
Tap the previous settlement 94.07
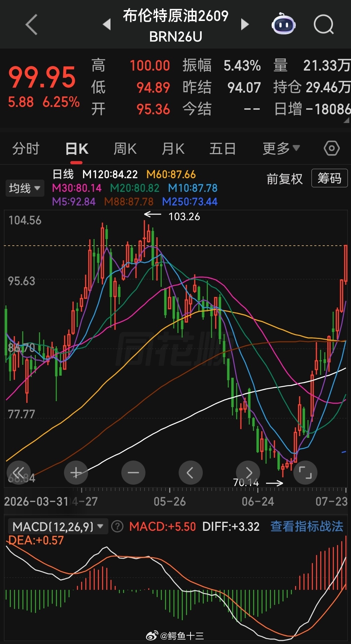pyautogui.click(x=244, y=87)
